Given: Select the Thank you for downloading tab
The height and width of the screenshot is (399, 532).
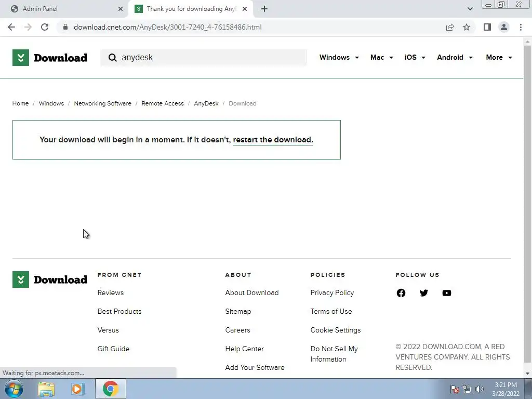Looking at the screenshot, I should [x=191, y=9].
